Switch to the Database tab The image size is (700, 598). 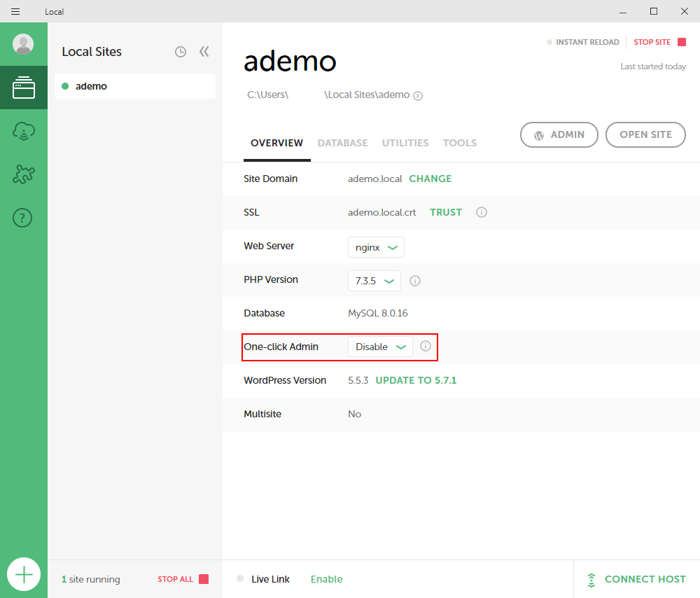343,143
